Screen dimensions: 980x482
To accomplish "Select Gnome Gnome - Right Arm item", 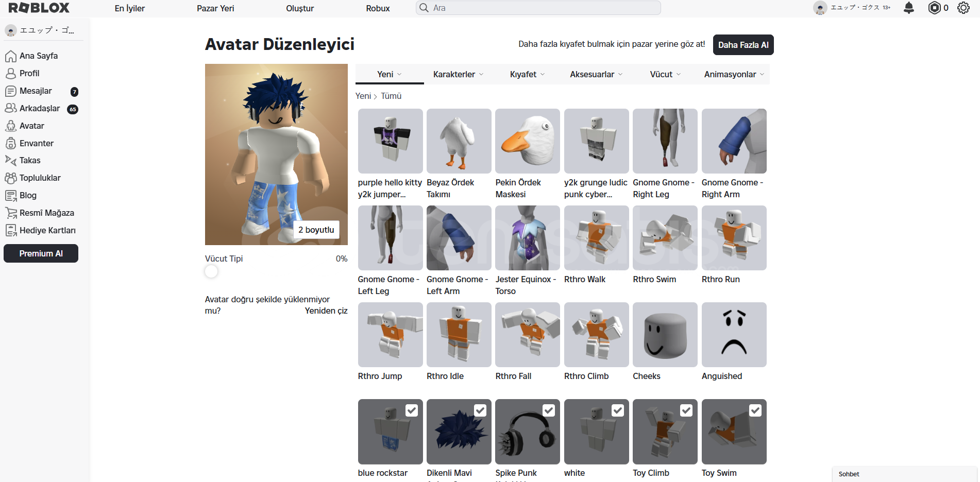I will [734, 141].
